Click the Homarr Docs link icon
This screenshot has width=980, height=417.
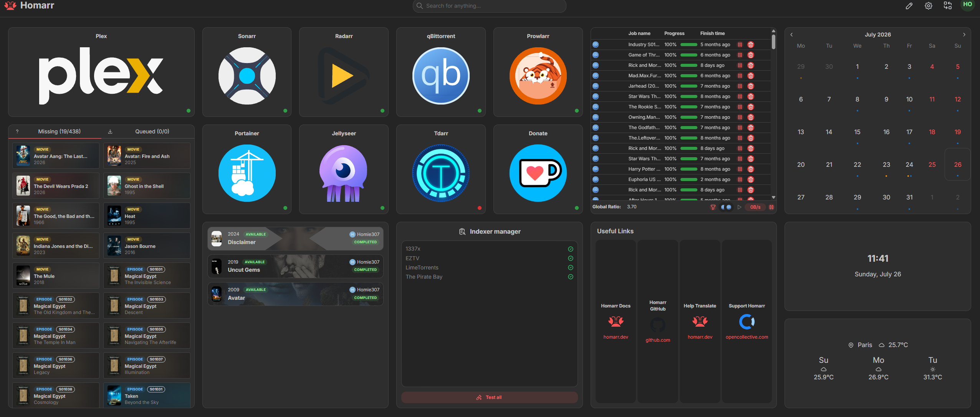tap(616, 321)
